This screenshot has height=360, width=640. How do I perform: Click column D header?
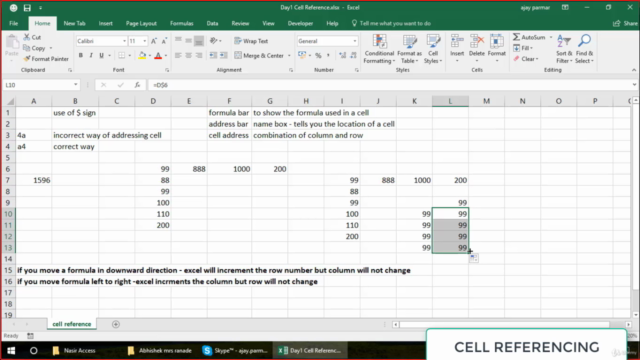point(153,101)
